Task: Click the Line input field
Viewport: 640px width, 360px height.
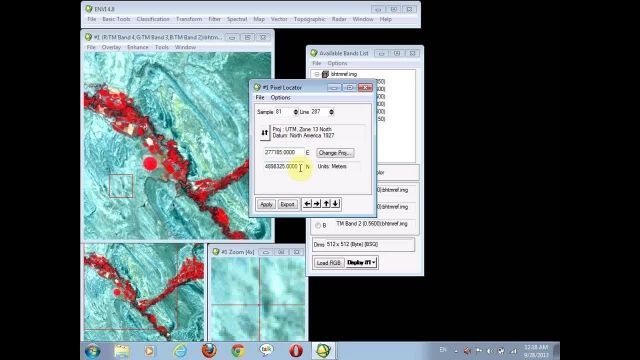Action: point(319,112)
